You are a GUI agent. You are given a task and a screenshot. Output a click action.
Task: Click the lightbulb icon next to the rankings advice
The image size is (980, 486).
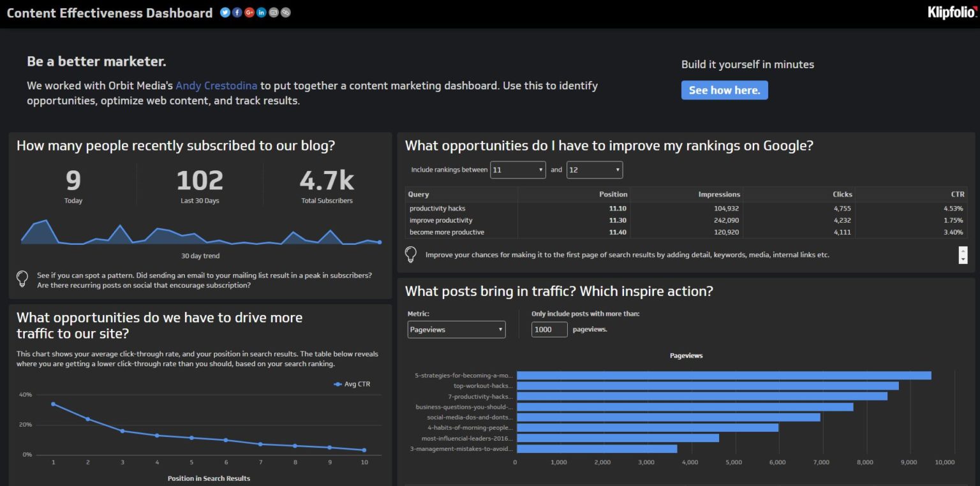pyautogui.click(x=411, y=254)
